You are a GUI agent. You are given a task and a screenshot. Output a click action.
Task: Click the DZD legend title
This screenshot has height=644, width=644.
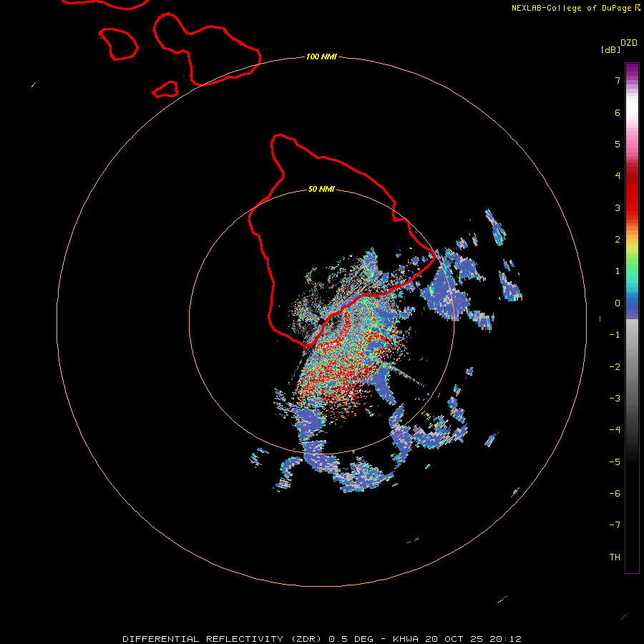[629, 43]
